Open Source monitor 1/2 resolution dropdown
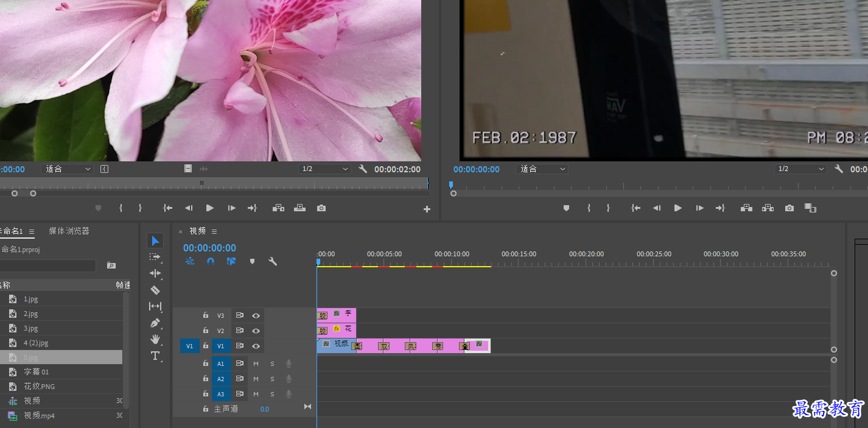The height and width of the screenshot is (428, 868). 324,169
